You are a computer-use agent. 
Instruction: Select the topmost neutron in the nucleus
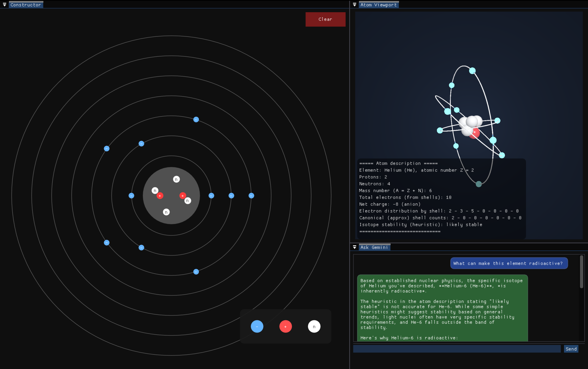[176, 179]
